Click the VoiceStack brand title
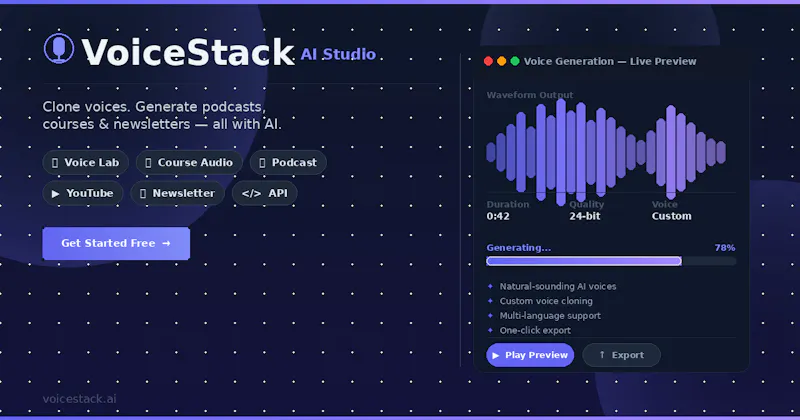 point(188,52)
